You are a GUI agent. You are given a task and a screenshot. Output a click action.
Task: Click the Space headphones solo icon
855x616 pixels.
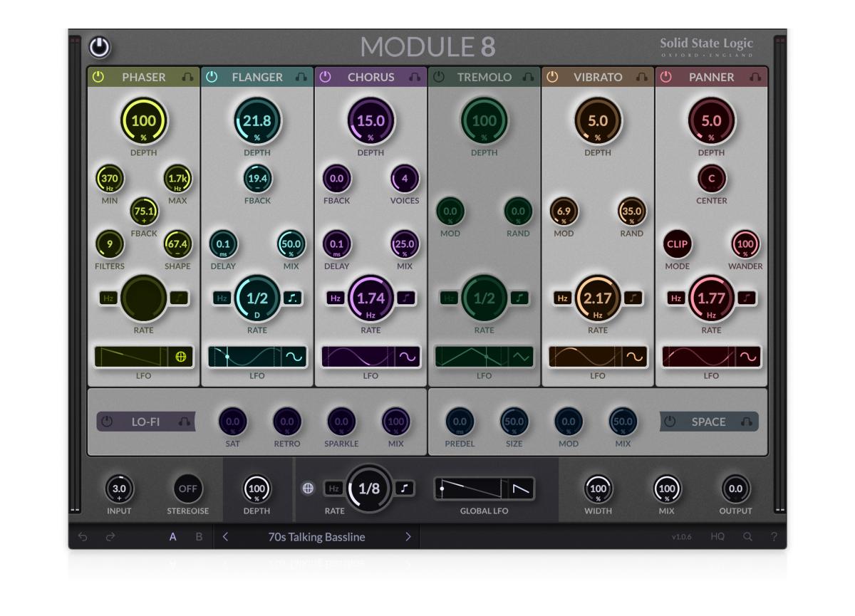click(746, 422)
